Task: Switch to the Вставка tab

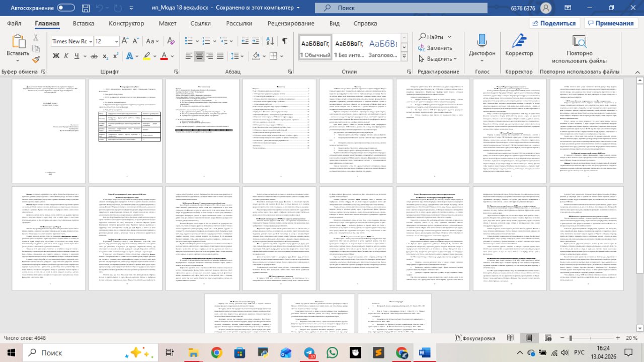Action: (x=84, y=23)
